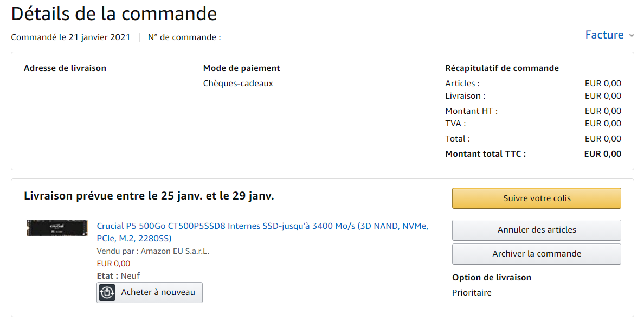This screenshot has height=327, width=644.
Task: Open the Crucial P5 SSD product thumbnail
Action: tap(50, 228)
